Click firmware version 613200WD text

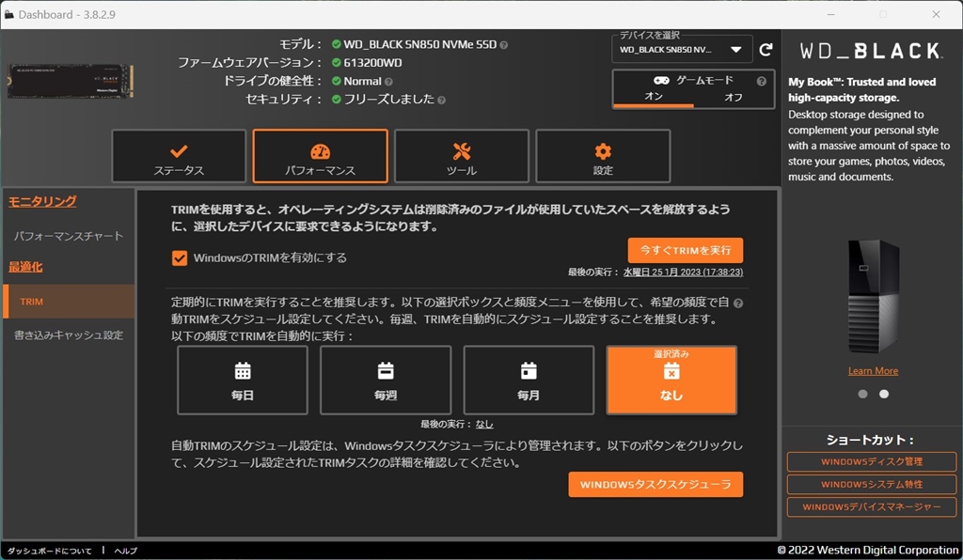(372, 63)
